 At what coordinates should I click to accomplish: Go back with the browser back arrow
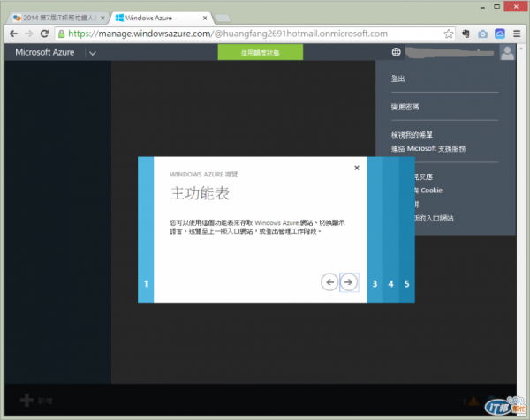click(x=13, y=34)
